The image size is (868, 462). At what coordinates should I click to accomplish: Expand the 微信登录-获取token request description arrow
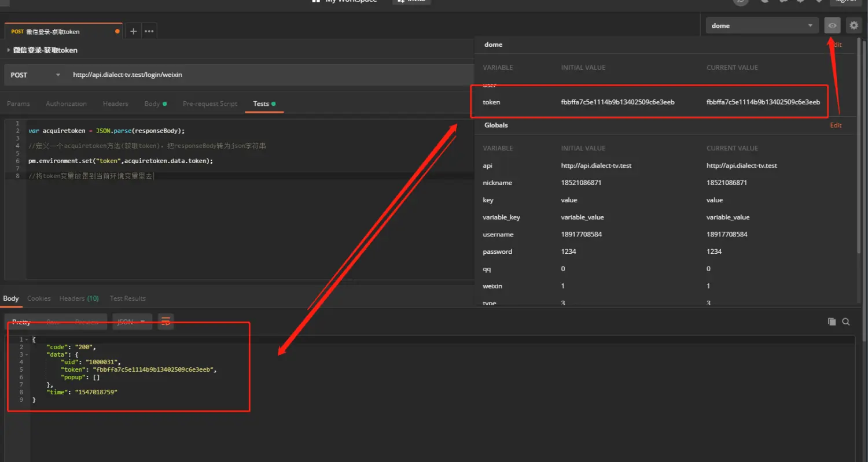coord(8,50)
